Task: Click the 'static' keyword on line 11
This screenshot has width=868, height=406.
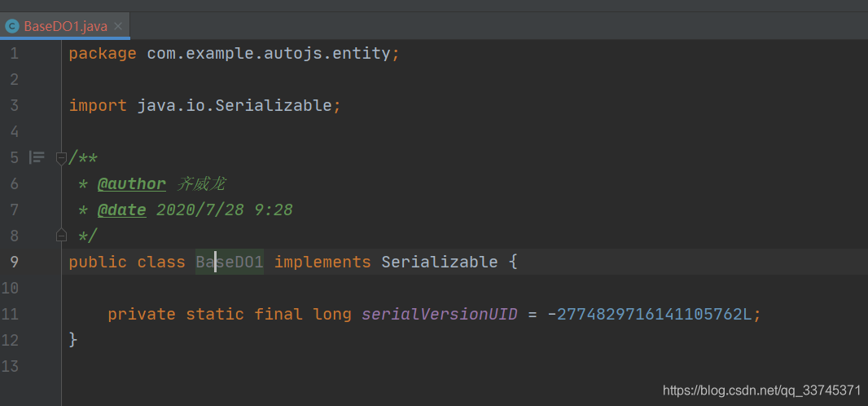Action: pos(215,314)
